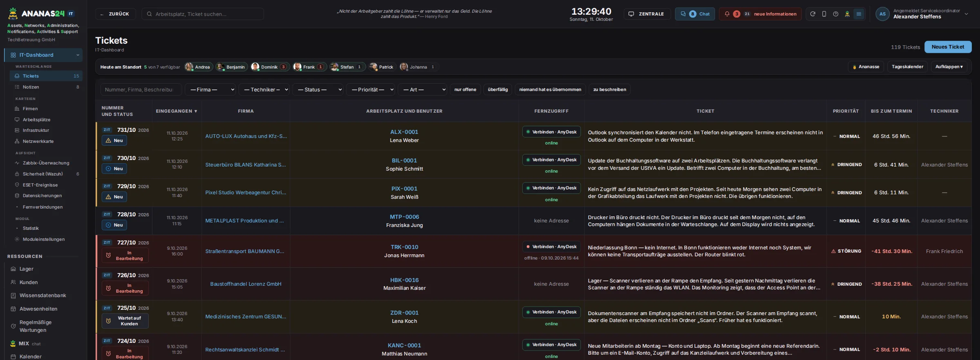980x360 pixels.
Task: Open Infrastruktur server icon in sidebar
Action: pyautogui.click(x=17, y=130)
